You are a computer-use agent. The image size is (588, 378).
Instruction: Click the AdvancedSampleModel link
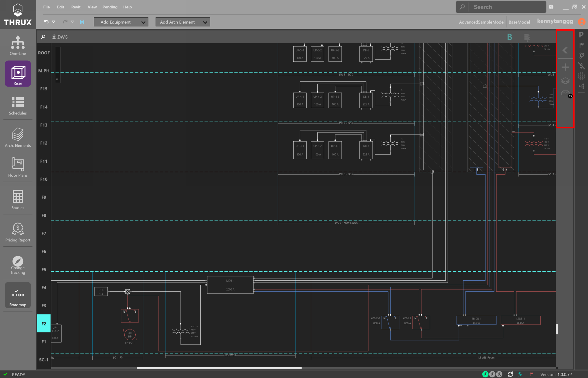481,22
